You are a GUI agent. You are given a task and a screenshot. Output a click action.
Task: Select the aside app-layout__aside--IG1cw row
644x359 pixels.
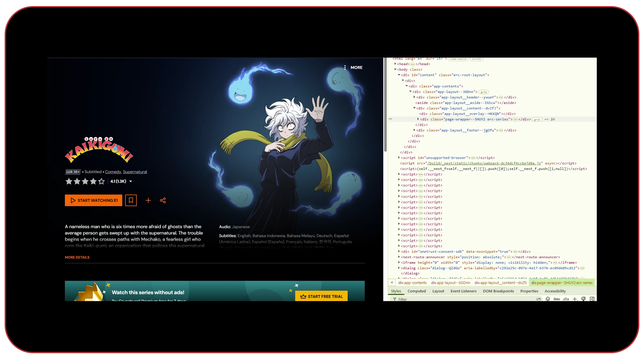466,103
